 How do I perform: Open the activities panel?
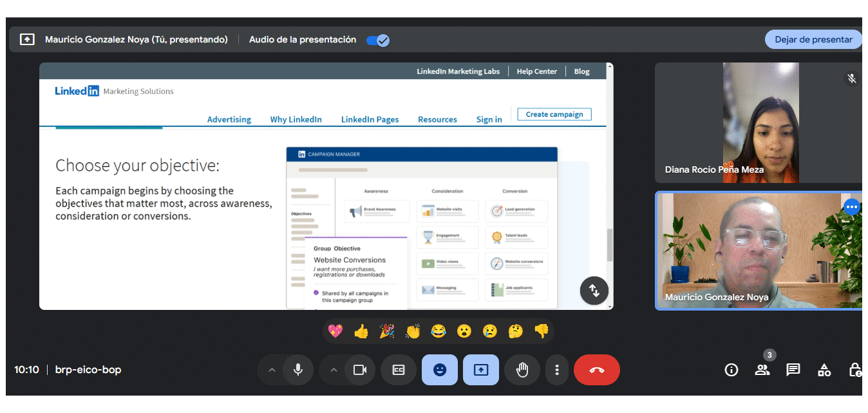(824, 370)
